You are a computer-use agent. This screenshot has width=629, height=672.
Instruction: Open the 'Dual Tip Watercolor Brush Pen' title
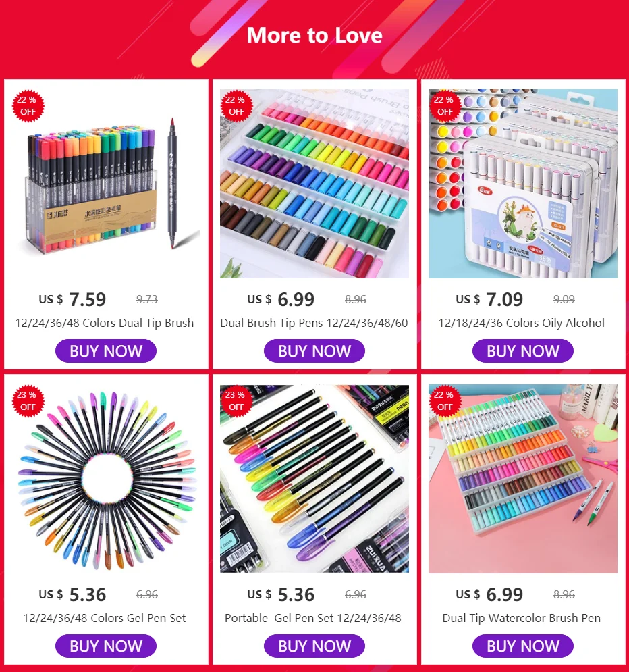[x=521, y=618]
